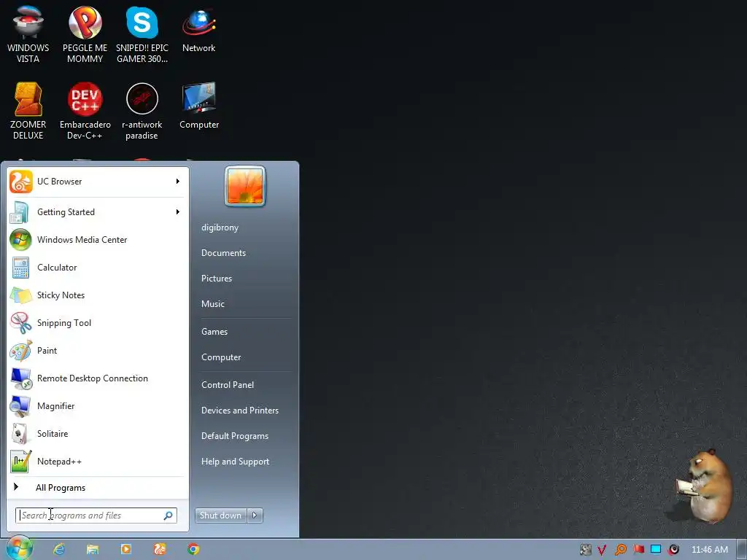
Task: Open Music from Start menu
Action: tap(213, 304)
